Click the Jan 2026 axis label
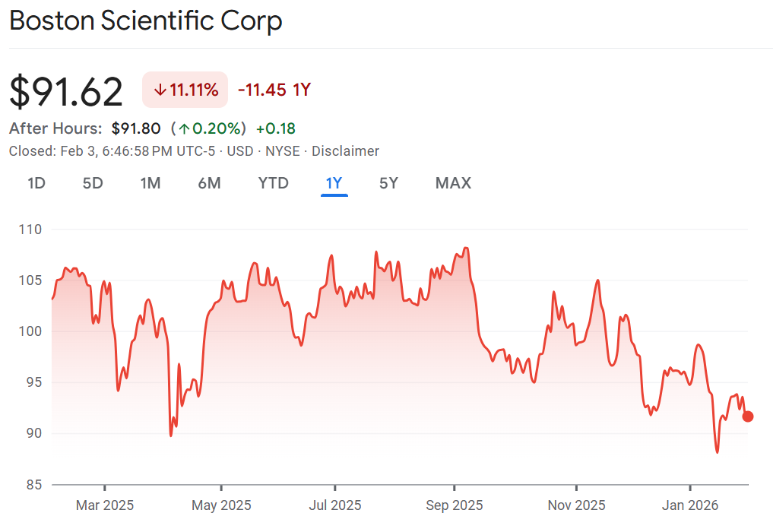The height and width of the screenshot is (532, 773). (690, 505)
